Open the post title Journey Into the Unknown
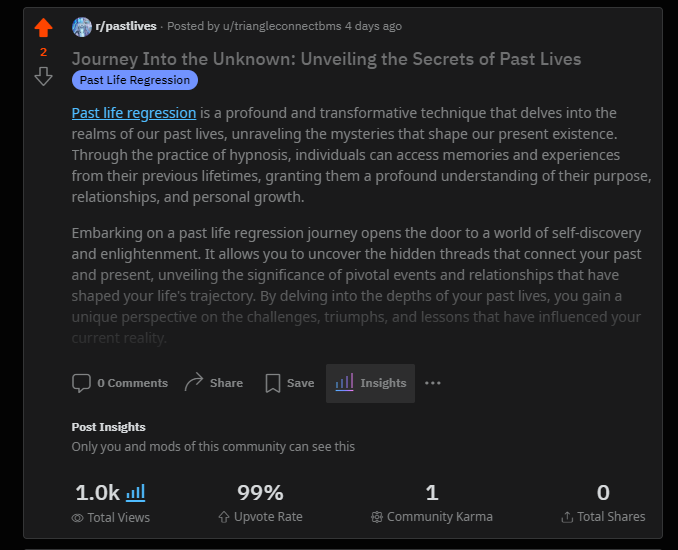This screenshot has width=678, height=550. (x=326, y=58)
